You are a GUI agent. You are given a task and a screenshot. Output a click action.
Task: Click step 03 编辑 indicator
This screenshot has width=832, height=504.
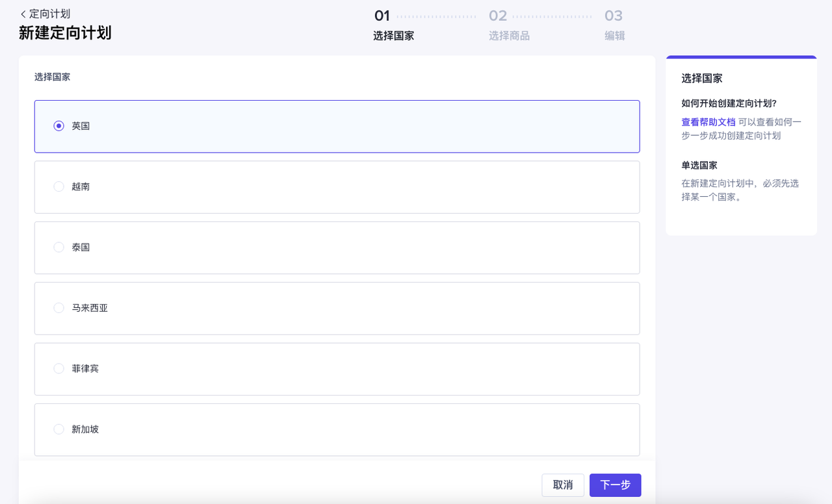coord(614,26)
